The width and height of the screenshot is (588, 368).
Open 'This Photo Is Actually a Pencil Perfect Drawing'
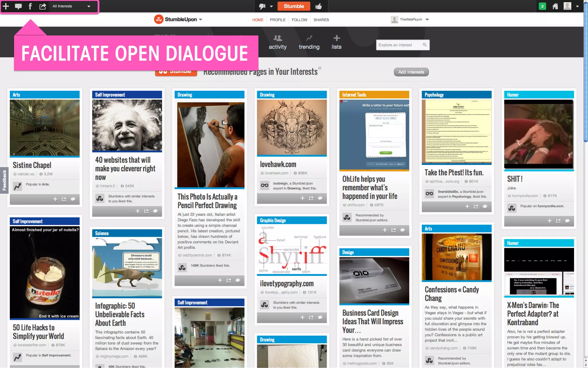[x=207, y=201]
